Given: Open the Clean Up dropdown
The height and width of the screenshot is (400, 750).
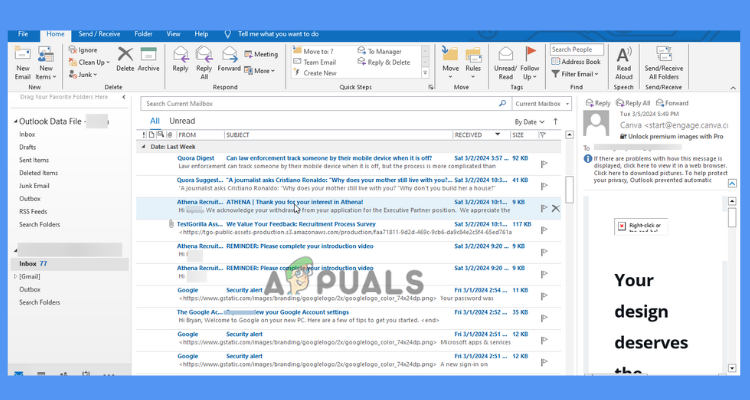Looking at the screenshot, I should point(89,62).
